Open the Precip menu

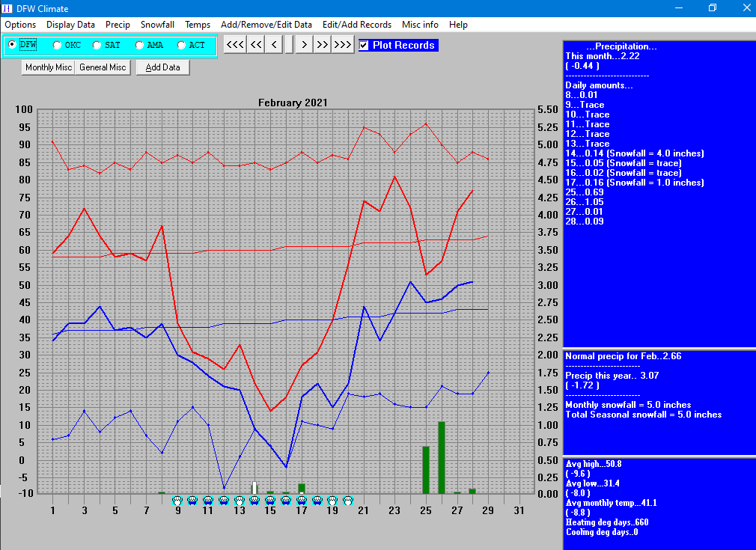[118, 25]
